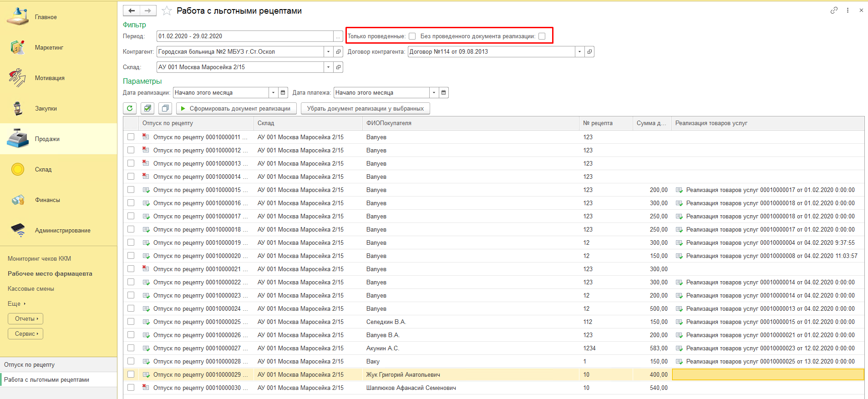Open calendar for Дата реализации field
This screenshot has height=399, width=868.
(x=283, y=93)
